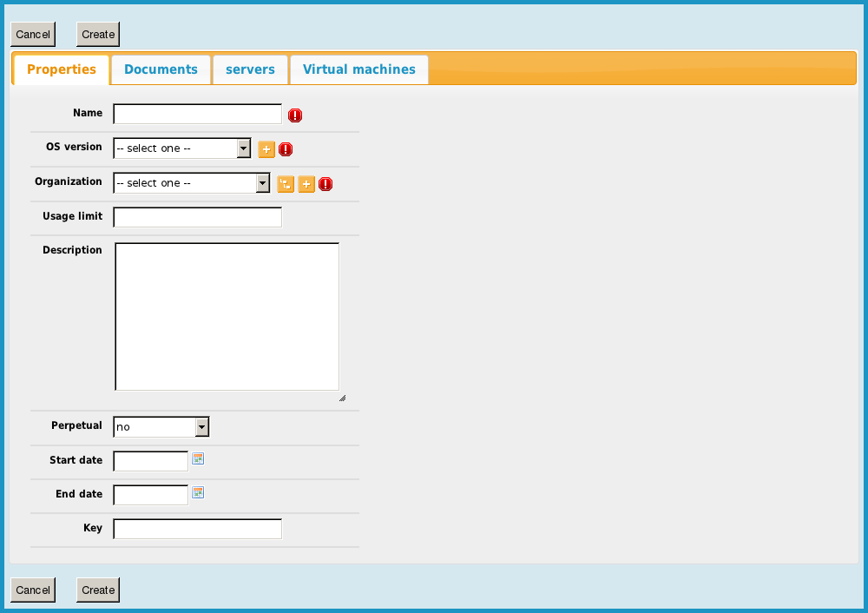Click the red warning icon beside OS version

pyautogui.click(x=286, y=149)
